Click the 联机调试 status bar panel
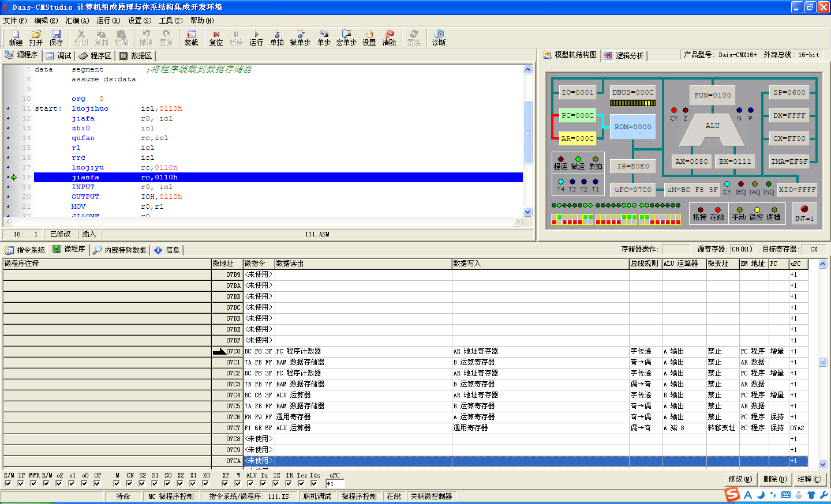This screenshot has height=504, width=831. point(317,496)
